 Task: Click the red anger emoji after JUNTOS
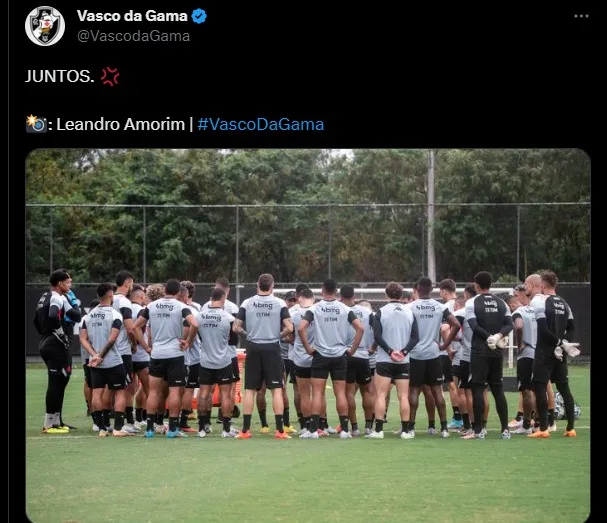point(110,76)
